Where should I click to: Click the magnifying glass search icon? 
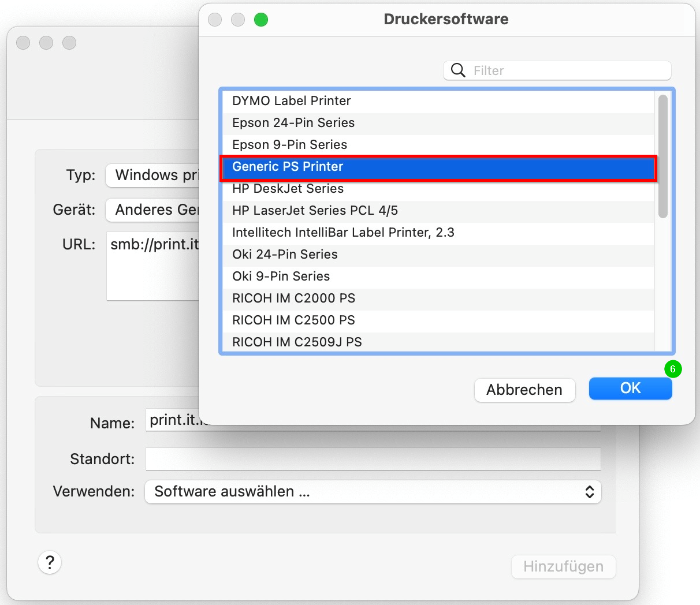pos(458,70)
